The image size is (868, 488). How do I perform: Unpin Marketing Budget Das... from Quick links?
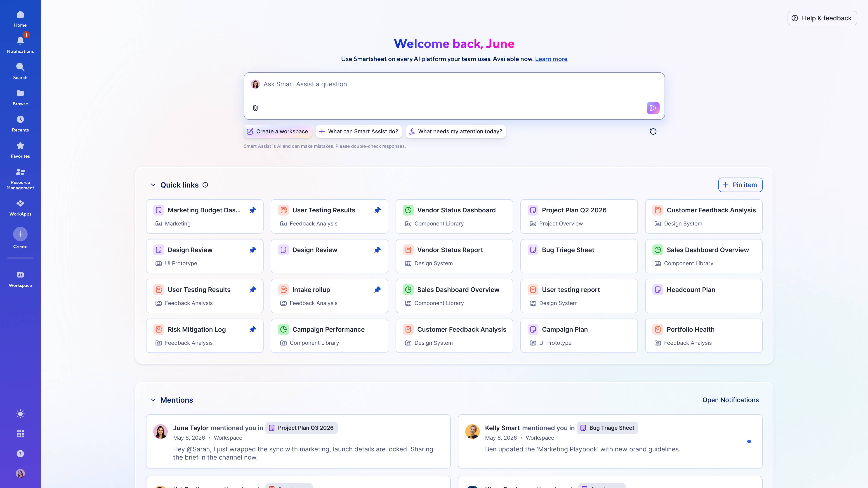point(253,210)
